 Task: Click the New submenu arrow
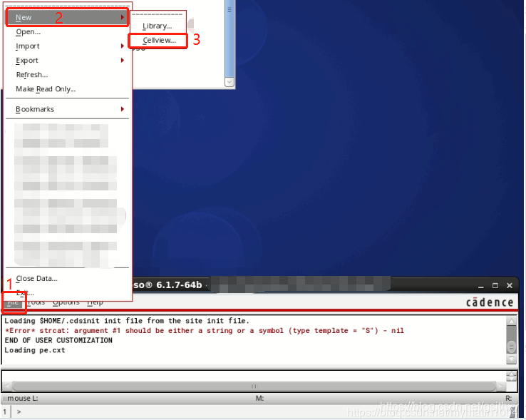coord(123,17)
